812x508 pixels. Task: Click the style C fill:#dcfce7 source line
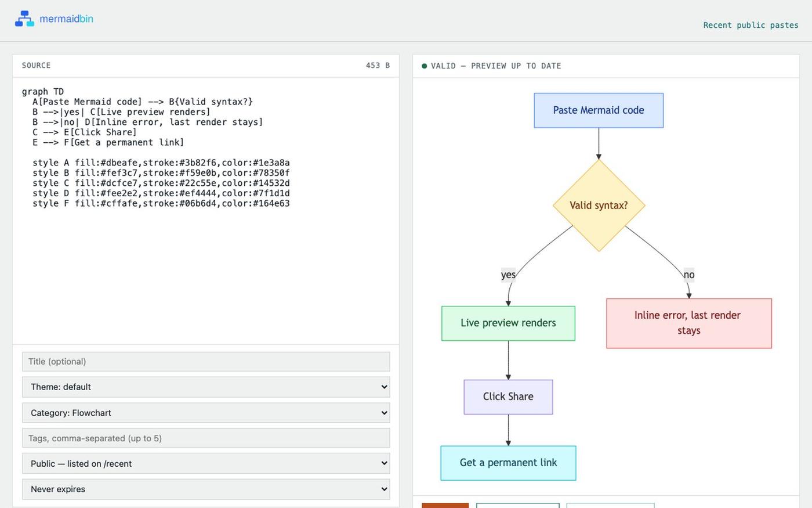(x=161, y=183)
